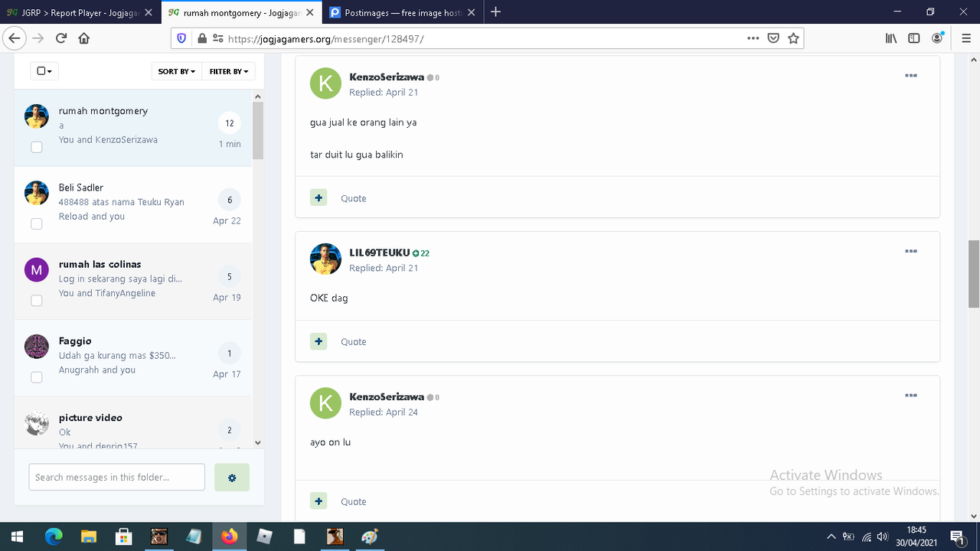
Task: Open options menu on KenzoSerizawa's April 21 post
Action: pyautogui.click(x=911, y=76)
